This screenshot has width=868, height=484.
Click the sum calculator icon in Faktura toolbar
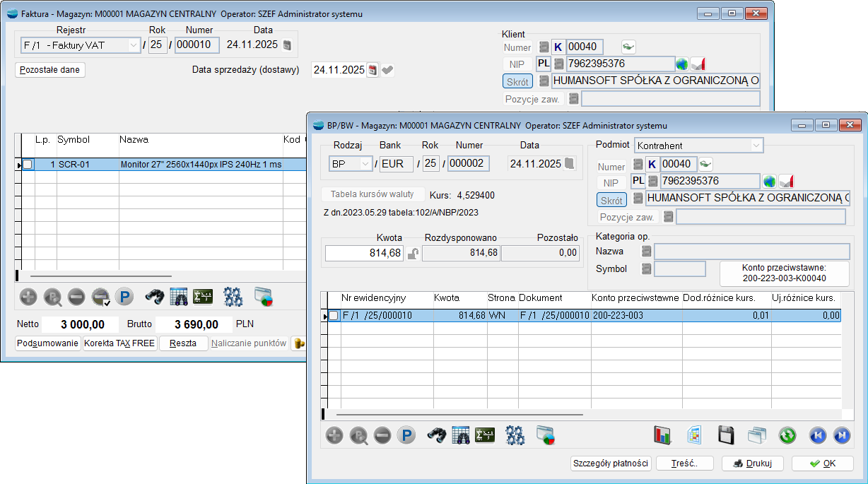[204, 297]
